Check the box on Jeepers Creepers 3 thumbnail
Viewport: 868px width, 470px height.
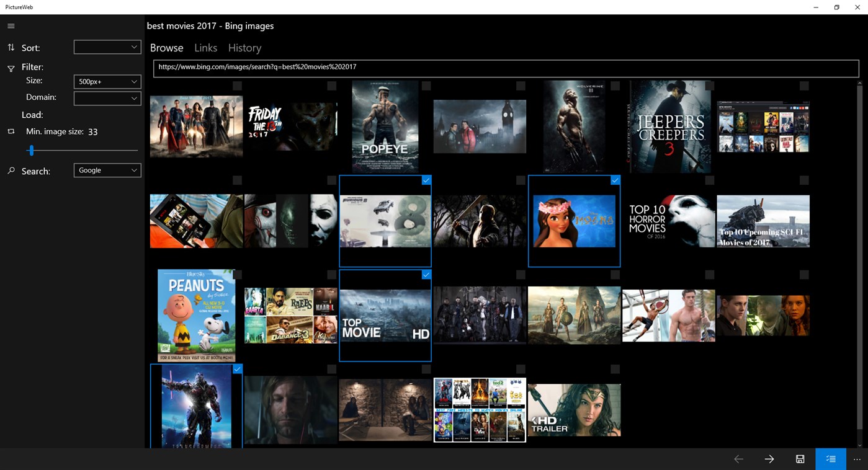(x=710, y=86)
